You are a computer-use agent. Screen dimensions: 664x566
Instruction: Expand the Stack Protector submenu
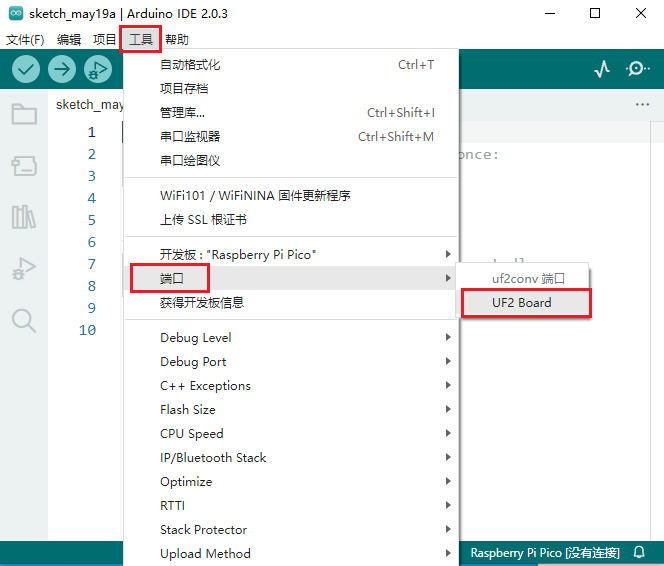click(291, 530)
